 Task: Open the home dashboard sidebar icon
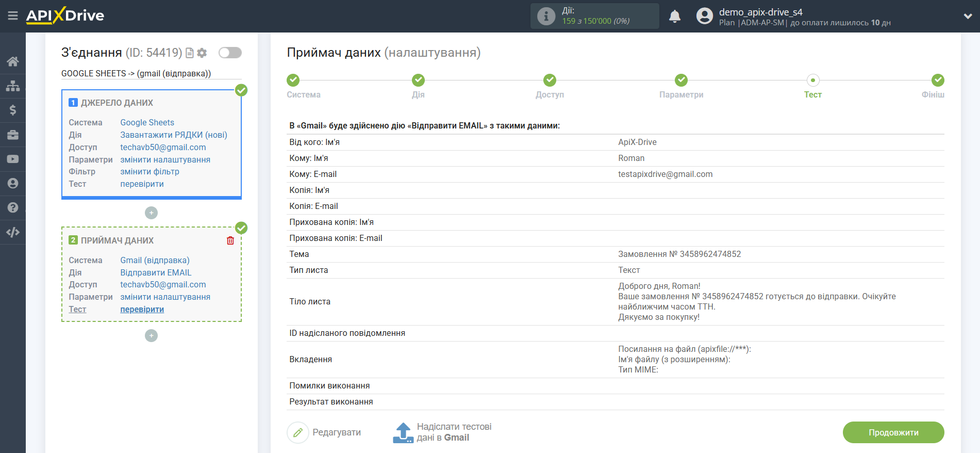coord(13,61)
